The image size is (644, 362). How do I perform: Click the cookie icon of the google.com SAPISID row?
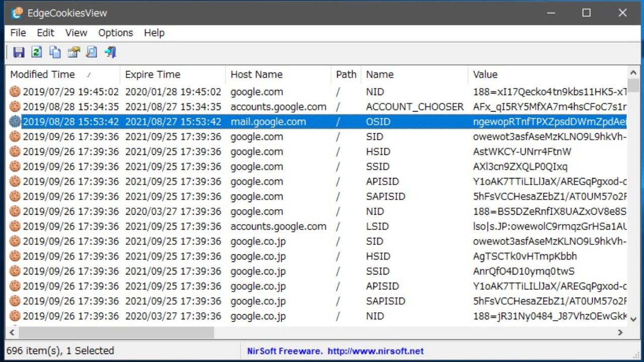tap(15, 196)
